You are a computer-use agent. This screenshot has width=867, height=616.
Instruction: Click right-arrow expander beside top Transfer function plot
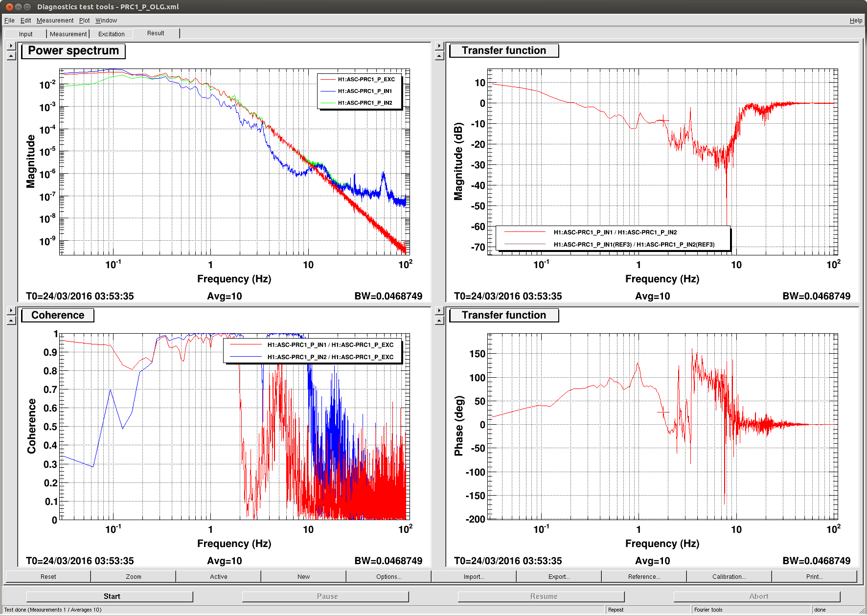click(439, 46)
